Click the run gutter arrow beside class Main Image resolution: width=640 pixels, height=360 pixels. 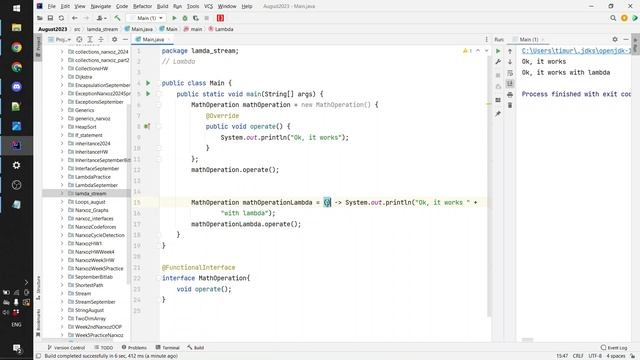click(148, 83)
